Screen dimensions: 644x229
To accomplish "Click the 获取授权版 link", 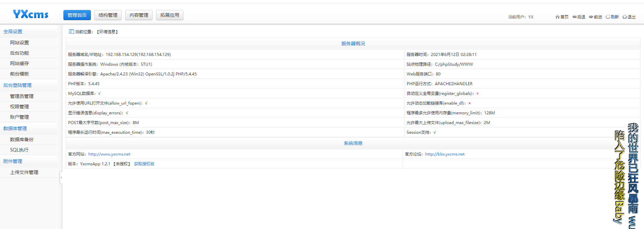I will point(144,164).
